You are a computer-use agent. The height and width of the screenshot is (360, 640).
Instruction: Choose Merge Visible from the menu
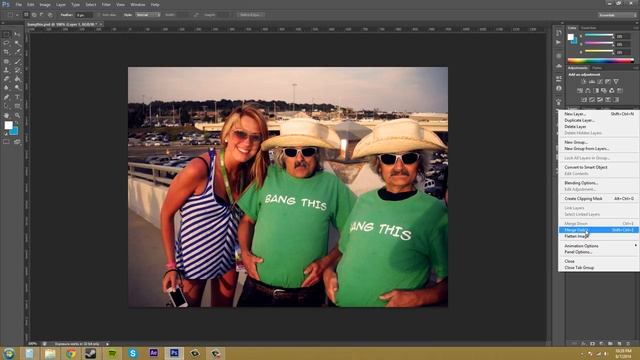click(598, 230)
